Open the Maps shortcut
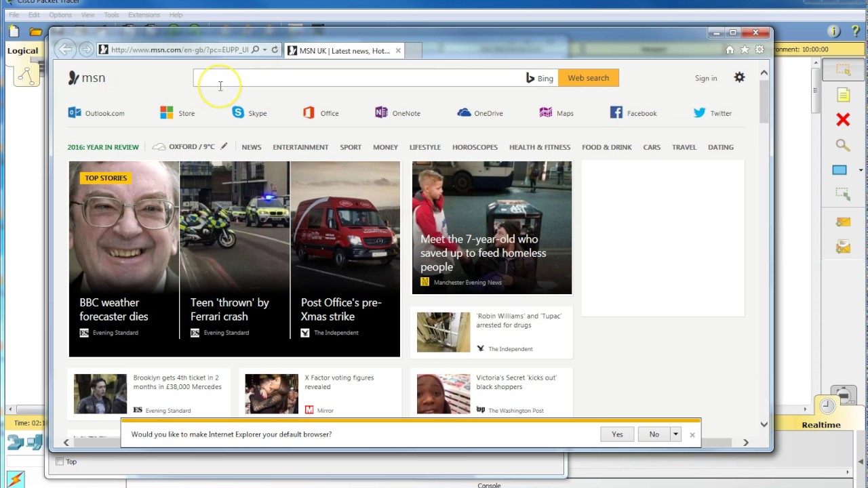The width and height of the screenshot is (868, 488). click(557, 113)
